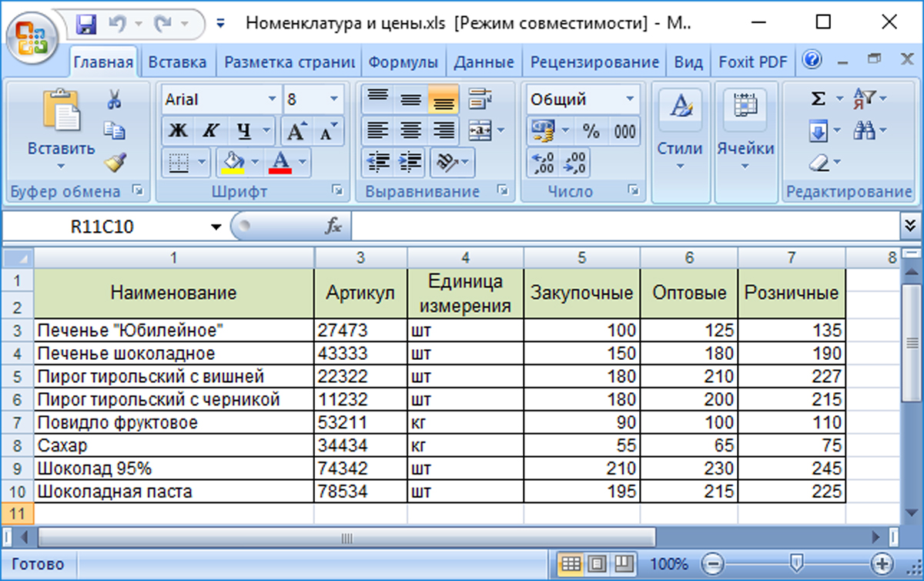
Task: Select the Format Painter brush icon
Action: [x=114, y=163]
